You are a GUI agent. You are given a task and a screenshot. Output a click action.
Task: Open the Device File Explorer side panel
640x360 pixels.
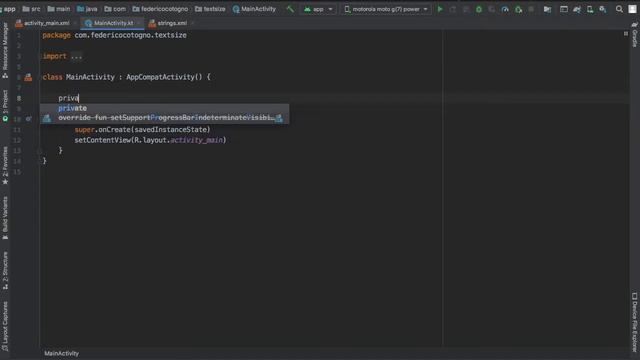tap(635, 322)
